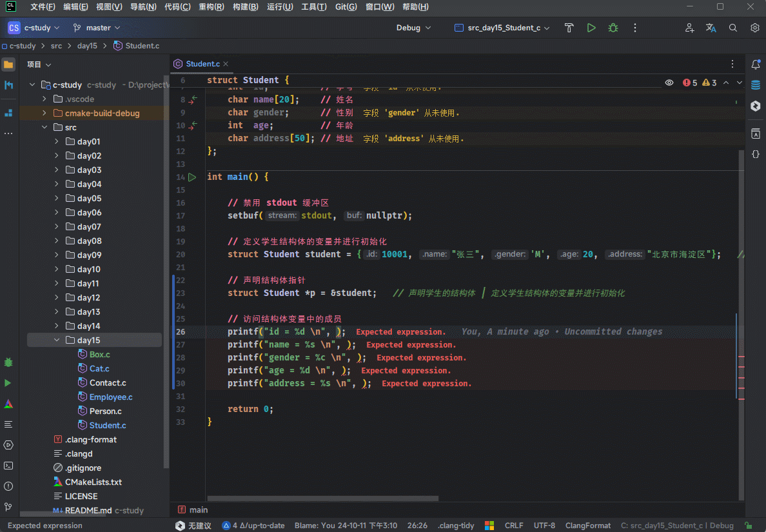Screen dimensions: 766x532
Task: Click the horizontal scrollbar in the editor
Action: (x=322, y=498)
